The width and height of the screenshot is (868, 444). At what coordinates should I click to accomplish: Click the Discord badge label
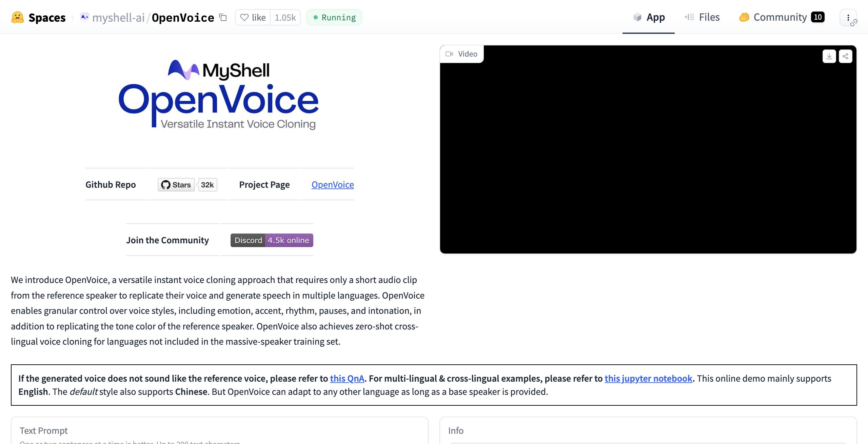(248, 240)
